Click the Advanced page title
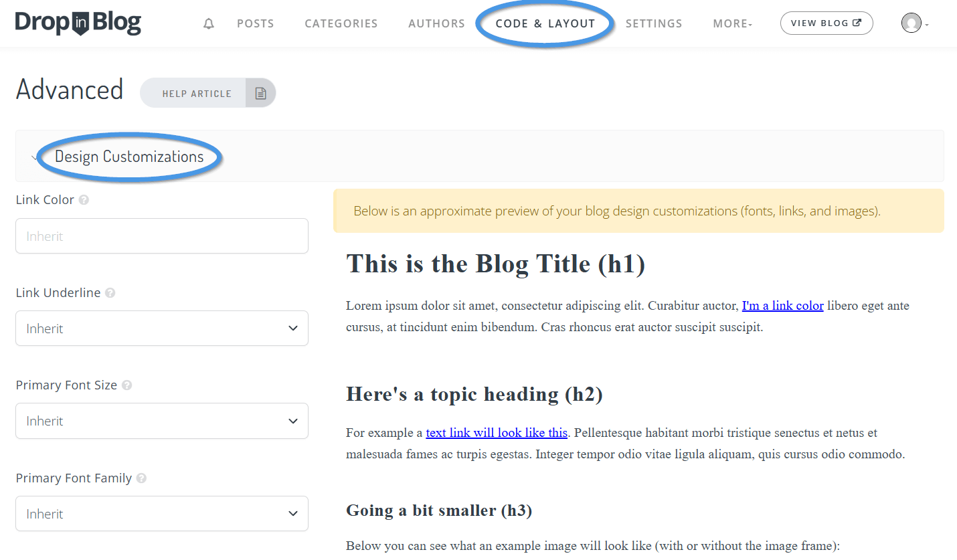Image resolution: width=957 pixels, height=560 pixels. click(70, 90)
